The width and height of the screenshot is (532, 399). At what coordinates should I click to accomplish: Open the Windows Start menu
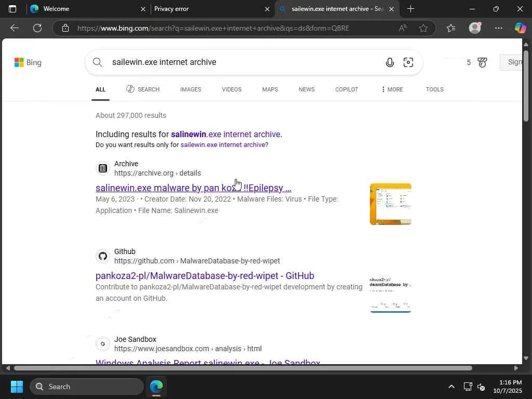click(17, 387)
